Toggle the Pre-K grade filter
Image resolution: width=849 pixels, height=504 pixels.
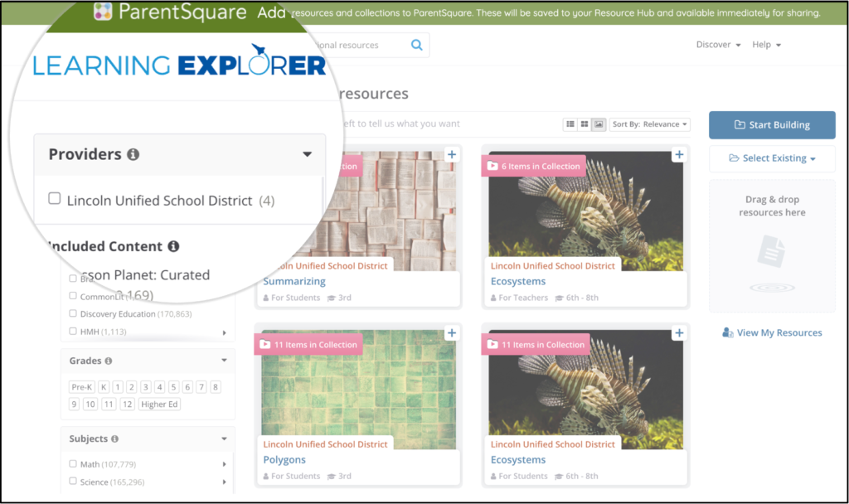(82, 387)
